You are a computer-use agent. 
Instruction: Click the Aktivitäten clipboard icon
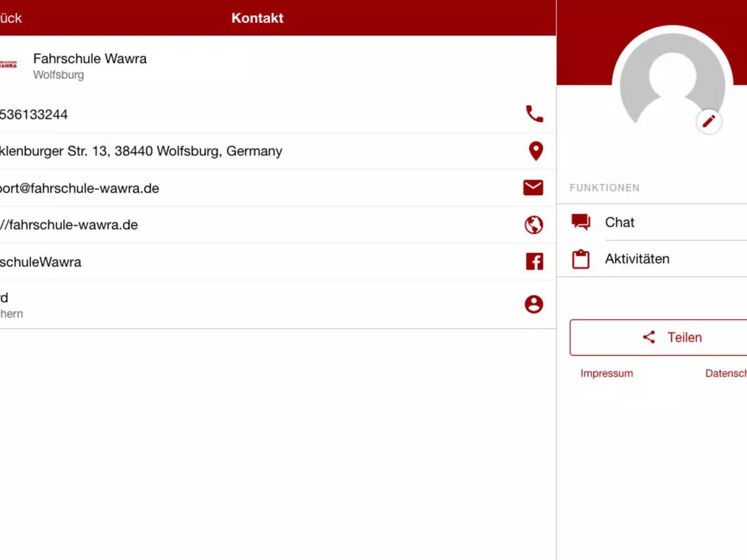click(x=581, y=259)
